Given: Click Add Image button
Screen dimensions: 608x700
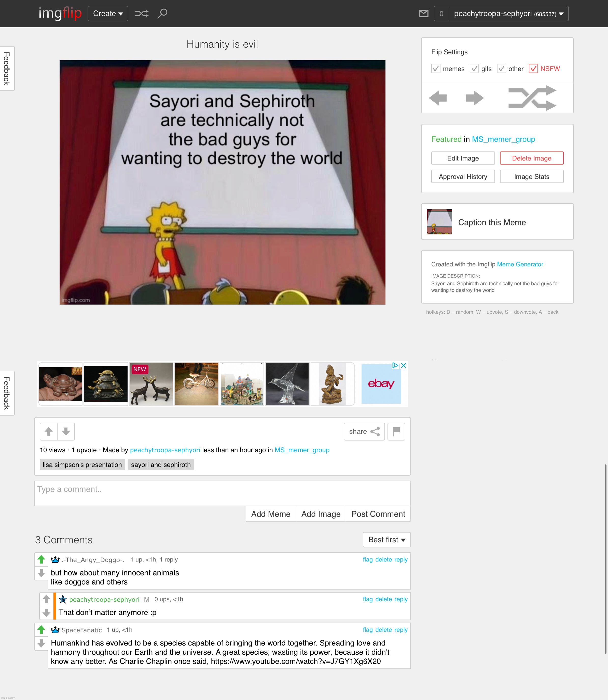Looking at the screenshot, I should click(x=321, y=514).
